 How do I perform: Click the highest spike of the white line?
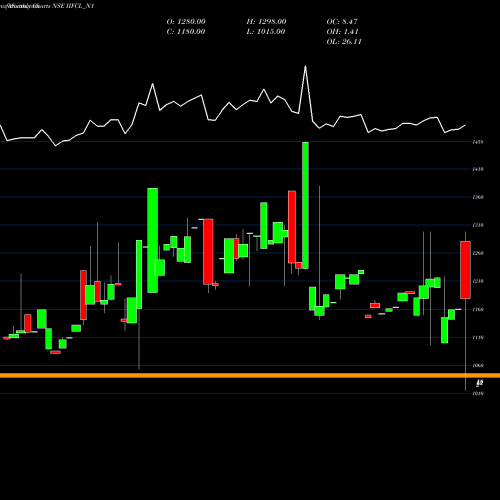point(305,66)
